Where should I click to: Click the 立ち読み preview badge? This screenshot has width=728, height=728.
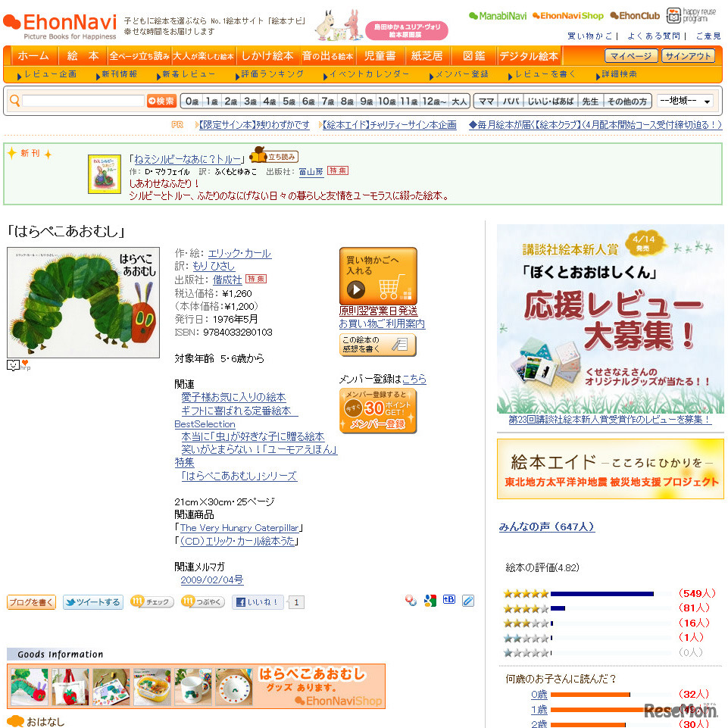pos(274,156)
